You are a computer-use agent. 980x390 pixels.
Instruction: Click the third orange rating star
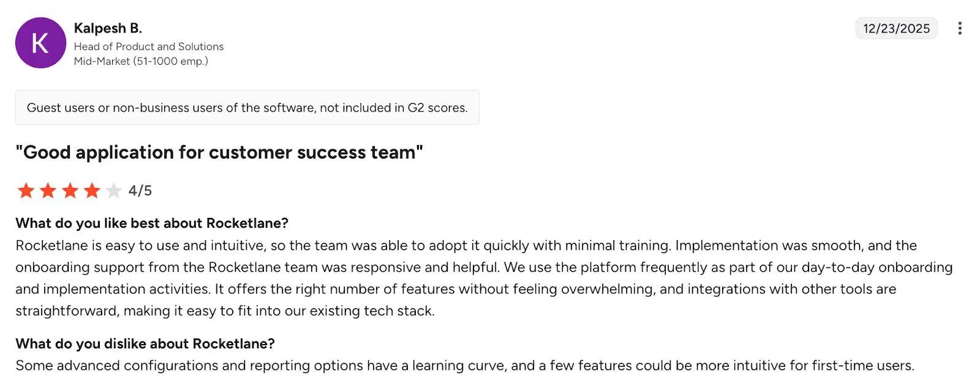click(x=70, y=190)
